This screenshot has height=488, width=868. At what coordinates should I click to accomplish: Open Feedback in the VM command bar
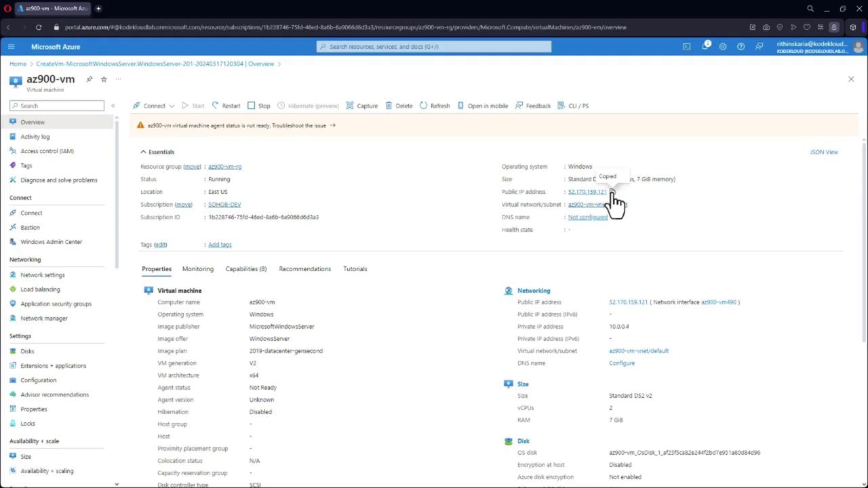[x=533, y=106]
